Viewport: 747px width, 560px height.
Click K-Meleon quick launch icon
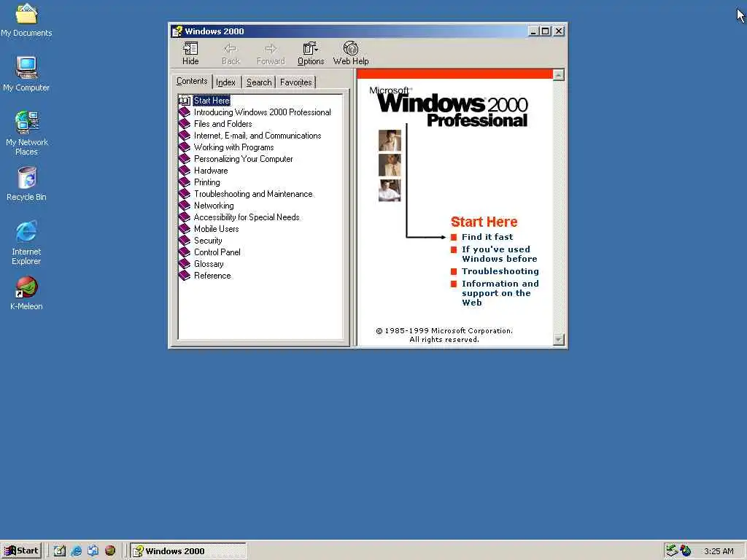[x=110, y=551]
